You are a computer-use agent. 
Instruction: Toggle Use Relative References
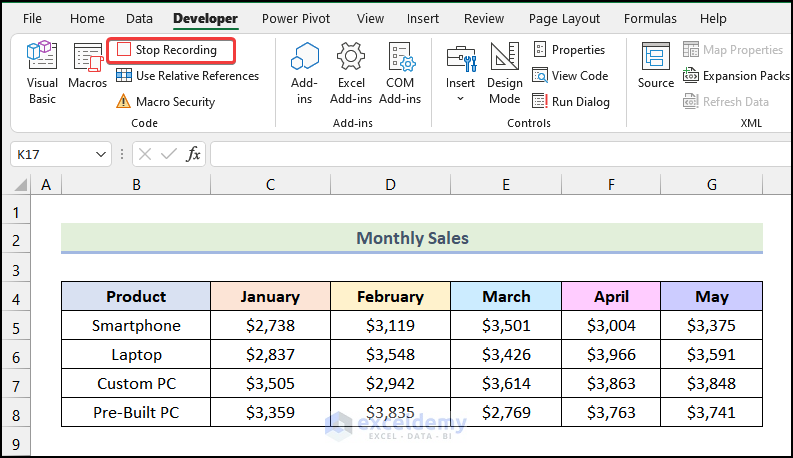pyautogui.click(x=187, y=75)
